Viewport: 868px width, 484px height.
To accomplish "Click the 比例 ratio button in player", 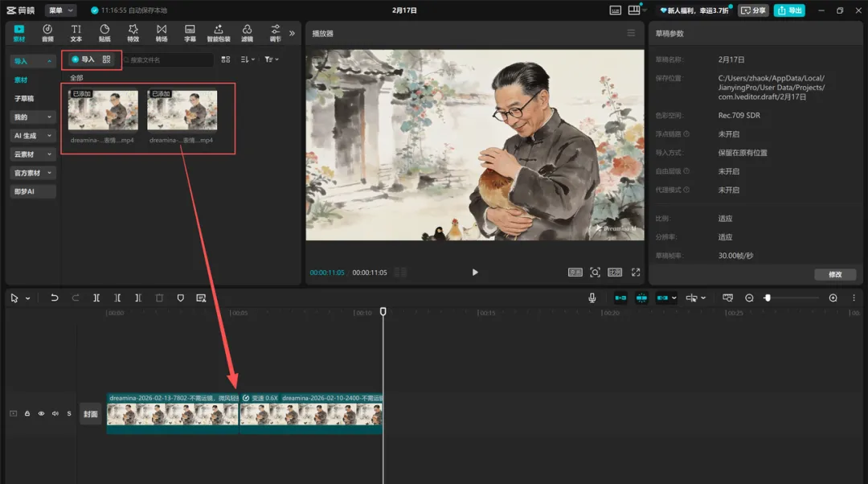I will (x=615, y=273).
